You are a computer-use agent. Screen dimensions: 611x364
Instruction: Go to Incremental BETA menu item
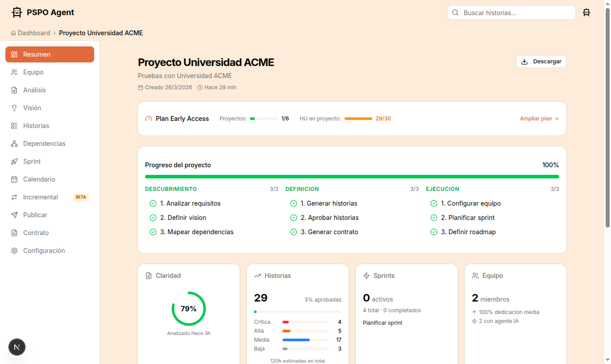(41, 197)
